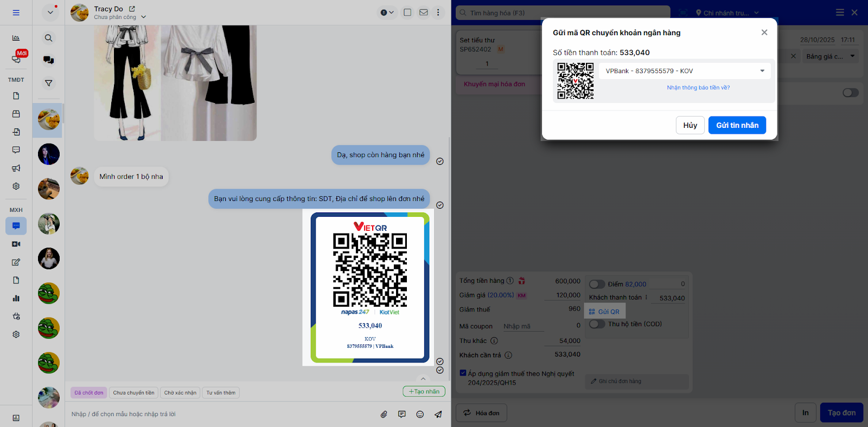Click the Tạo đơn button

(841, 413)
